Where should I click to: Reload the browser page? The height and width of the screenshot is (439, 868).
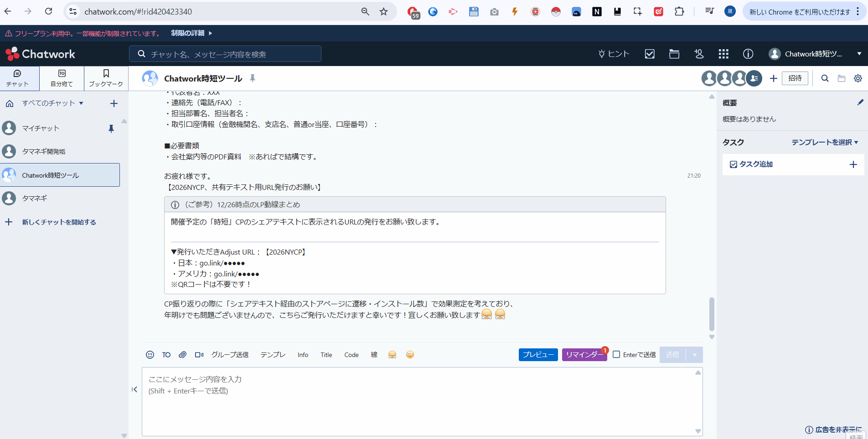click(49, 11)
